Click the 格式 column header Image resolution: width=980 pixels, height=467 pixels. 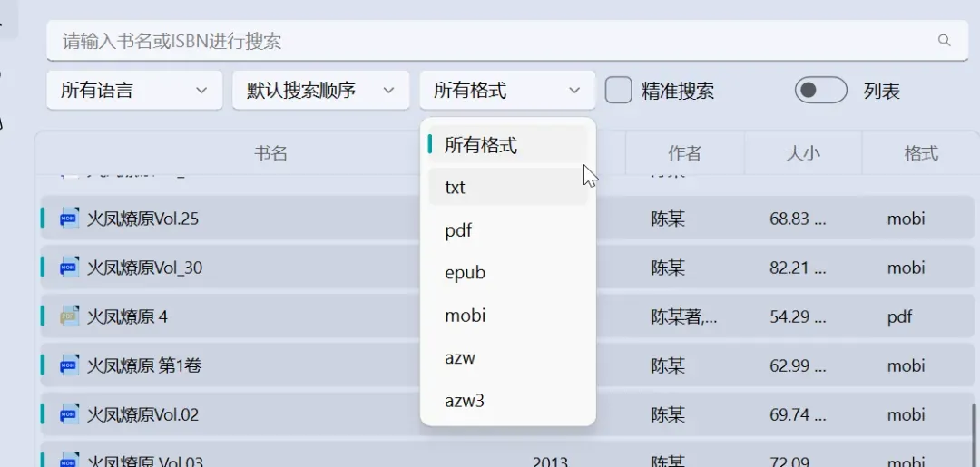pos(921,153)
